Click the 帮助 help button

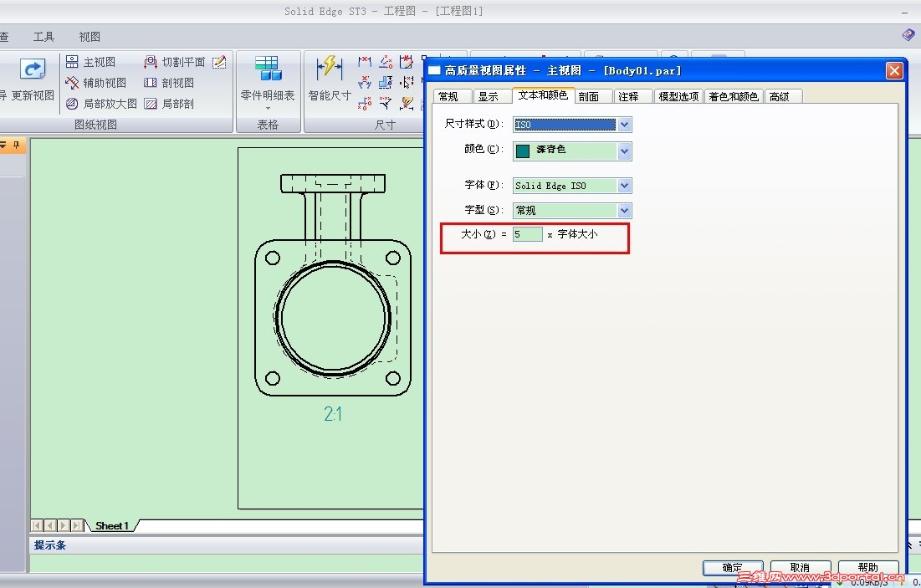(868, 567)
